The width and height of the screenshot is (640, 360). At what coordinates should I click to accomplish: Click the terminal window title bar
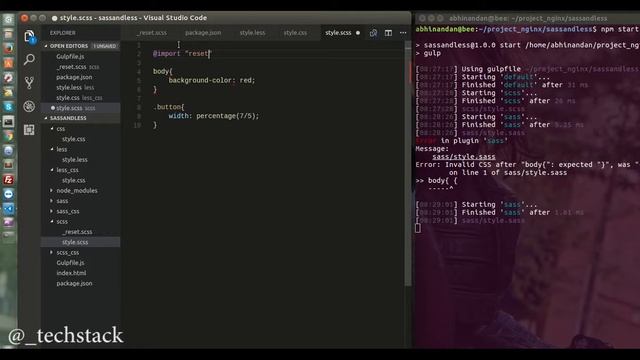click(527, 18)
